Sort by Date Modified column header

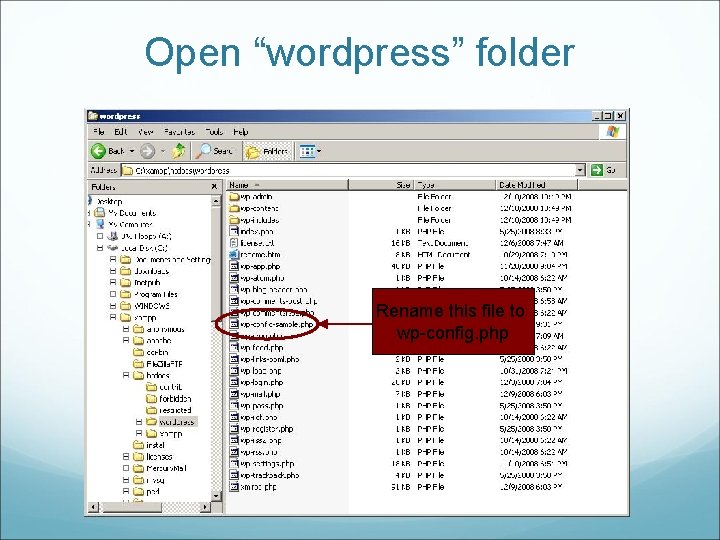click(x=537, y=185)
